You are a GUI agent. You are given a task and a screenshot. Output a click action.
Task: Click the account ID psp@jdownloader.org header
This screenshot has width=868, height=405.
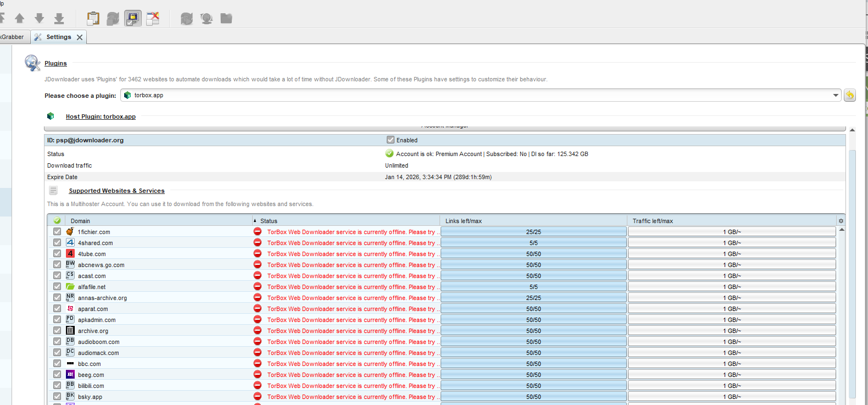tap(85, 140)
